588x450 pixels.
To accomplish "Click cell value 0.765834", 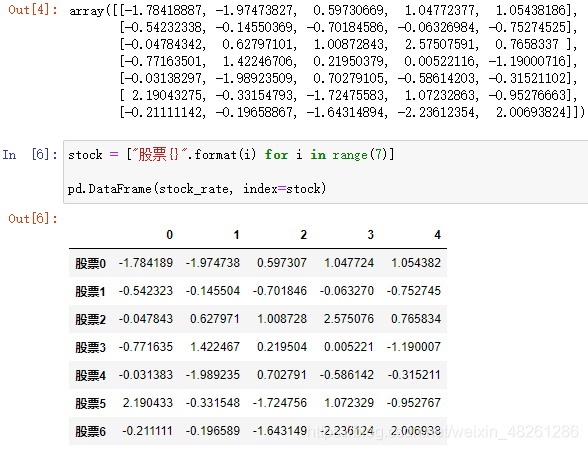I will [x=416, y=319].
